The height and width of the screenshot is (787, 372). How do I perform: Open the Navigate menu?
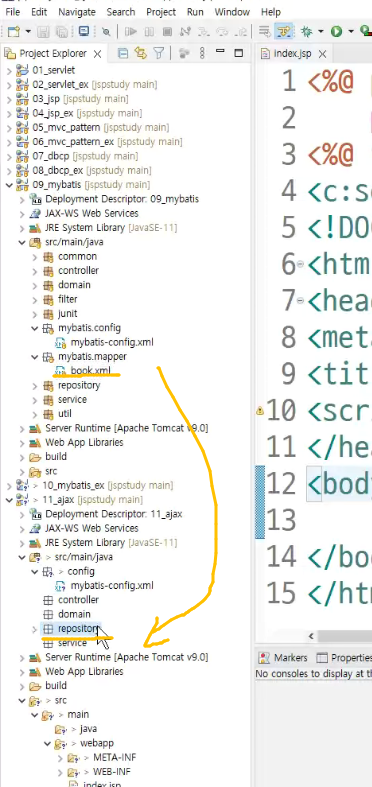77,12
